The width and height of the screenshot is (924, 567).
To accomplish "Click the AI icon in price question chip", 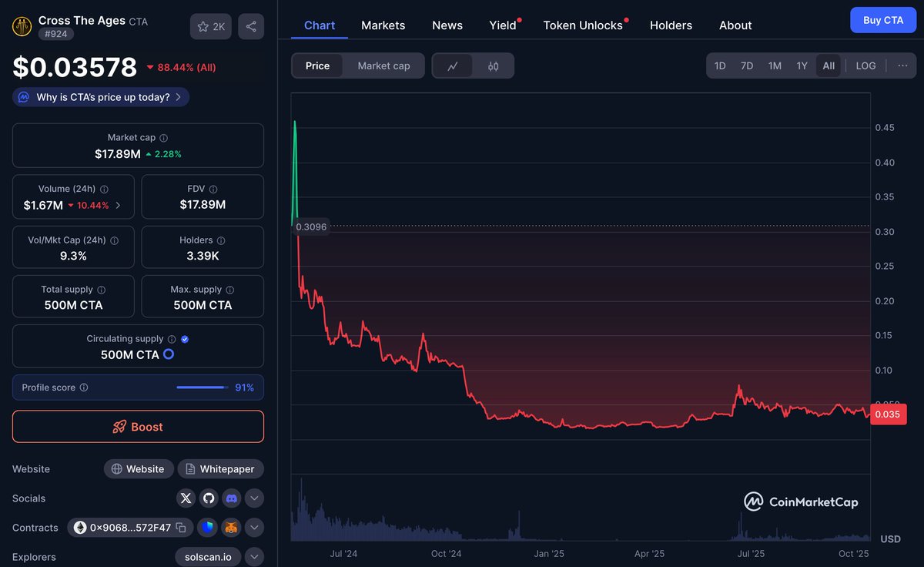I will [x=24, y=97].
